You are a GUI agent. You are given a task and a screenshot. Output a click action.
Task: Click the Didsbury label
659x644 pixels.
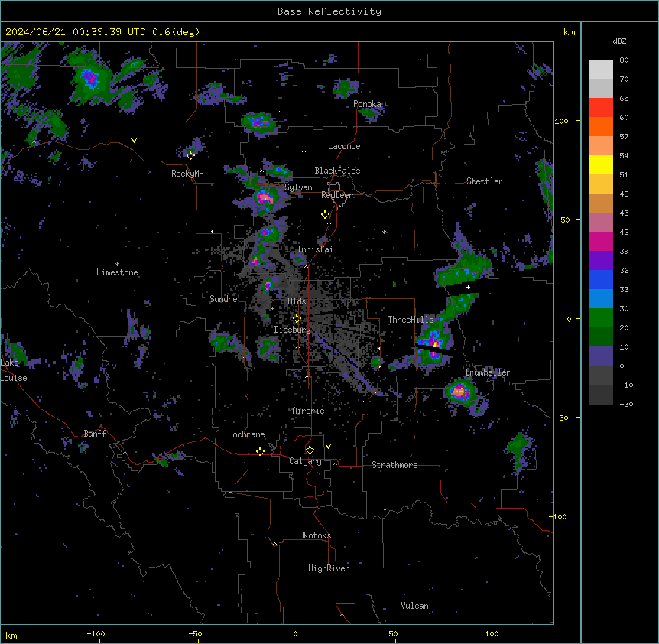[x=293, y=330]
